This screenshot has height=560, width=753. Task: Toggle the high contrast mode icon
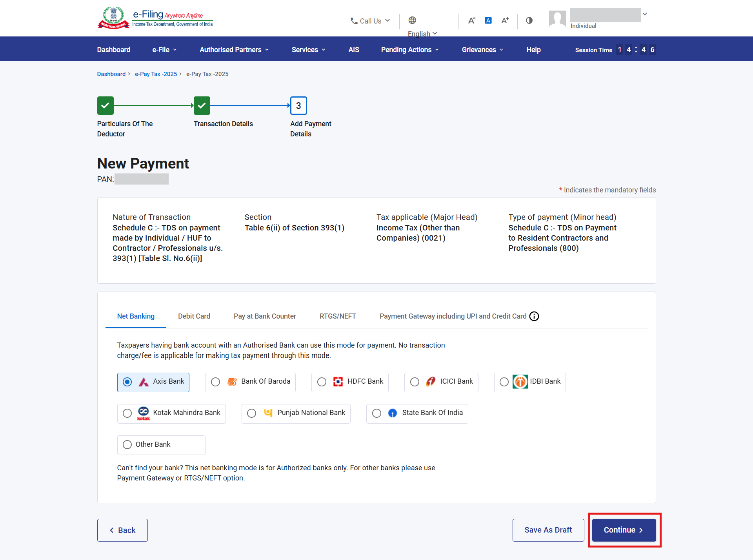529,20
